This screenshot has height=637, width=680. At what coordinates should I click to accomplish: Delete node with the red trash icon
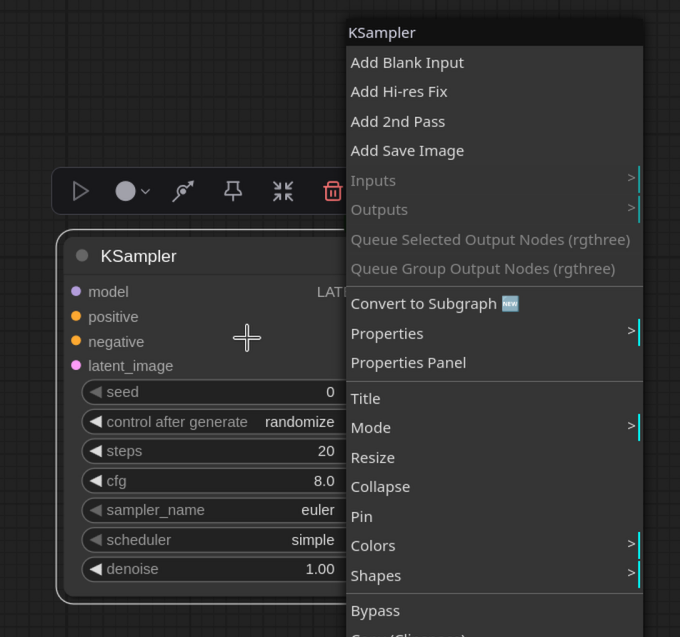coord(333,191)
